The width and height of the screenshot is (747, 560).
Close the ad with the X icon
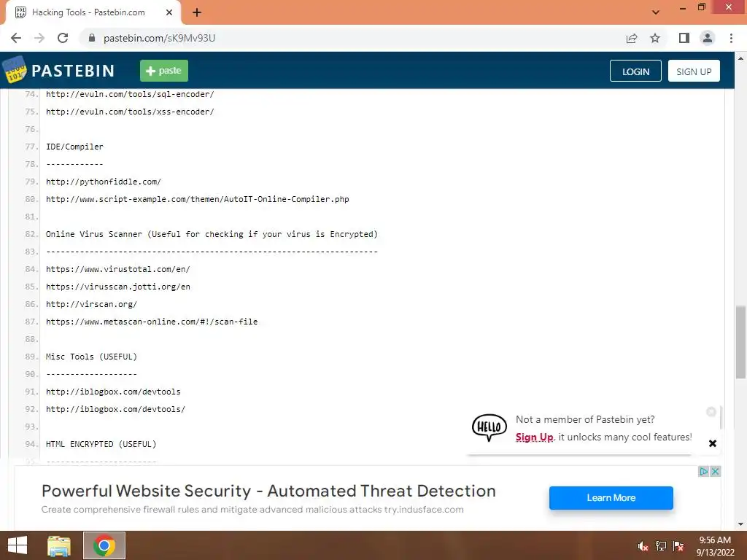(715, 472)
